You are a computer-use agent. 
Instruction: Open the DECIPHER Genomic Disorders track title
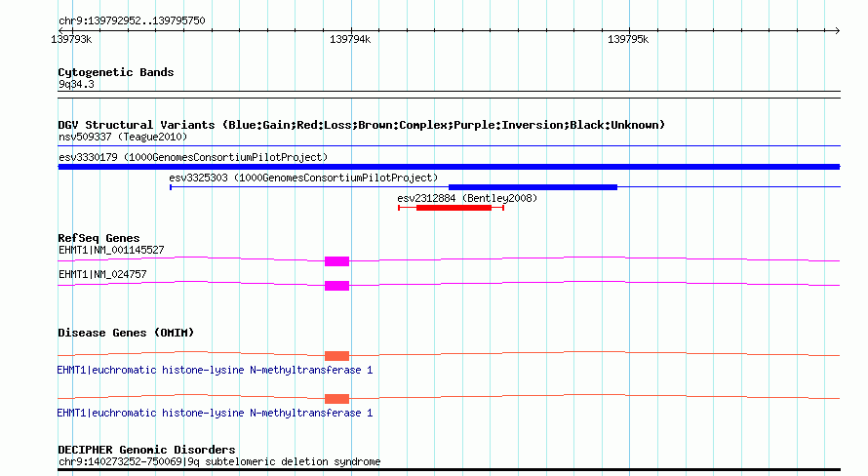coord(146,450)
